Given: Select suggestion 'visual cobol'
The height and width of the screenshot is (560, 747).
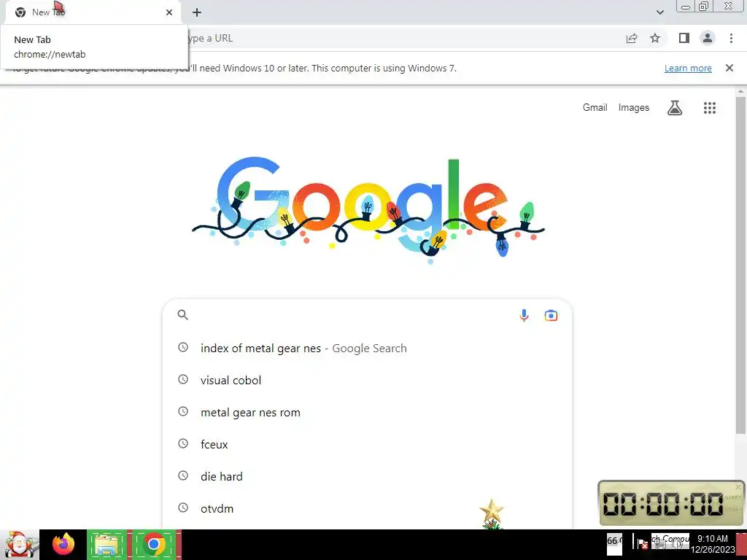Looking at the screenshot, I should tap(367, 380).
